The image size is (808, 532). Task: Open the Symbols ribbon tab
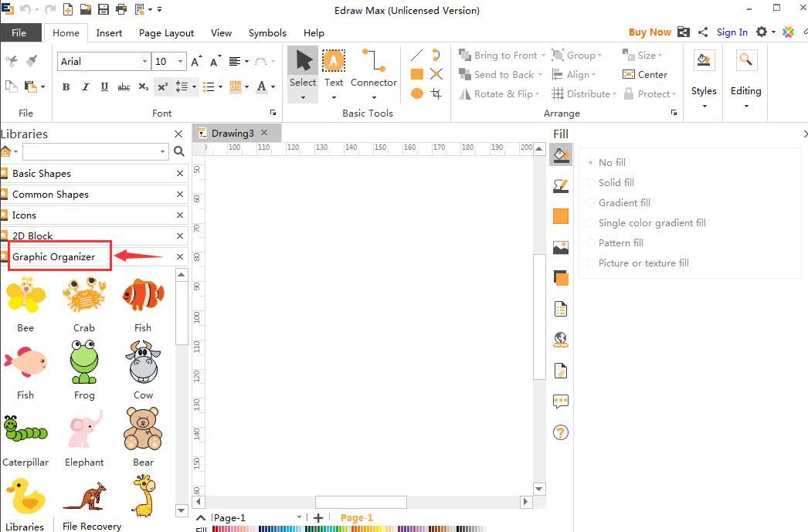coord(267,32)
